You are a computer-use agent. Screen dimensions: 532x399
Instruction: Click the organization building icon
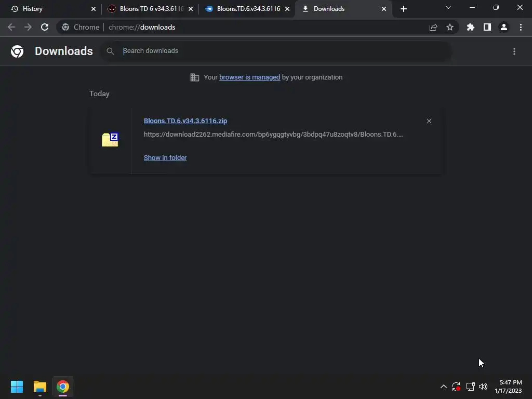pos(194,77)
